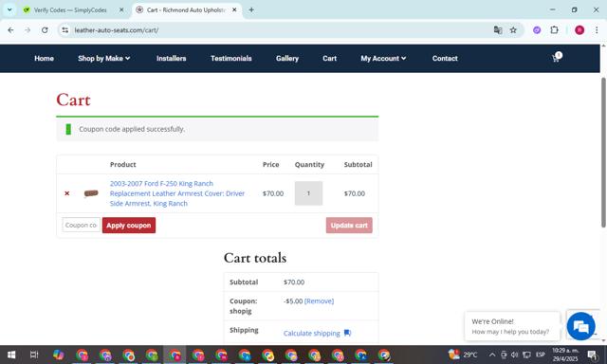
Task: Expand the My Account menu
Action: click(383, 59)
